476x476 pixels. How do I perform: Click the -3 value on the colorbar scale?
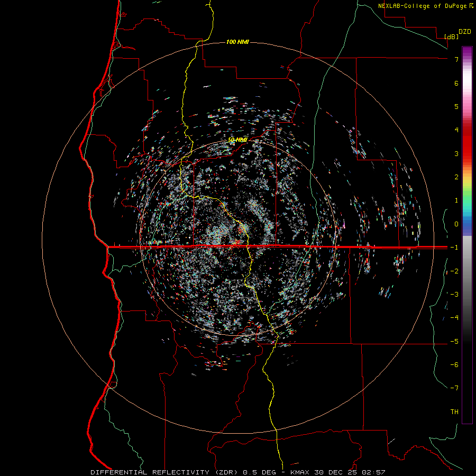[x=454, y=295]
